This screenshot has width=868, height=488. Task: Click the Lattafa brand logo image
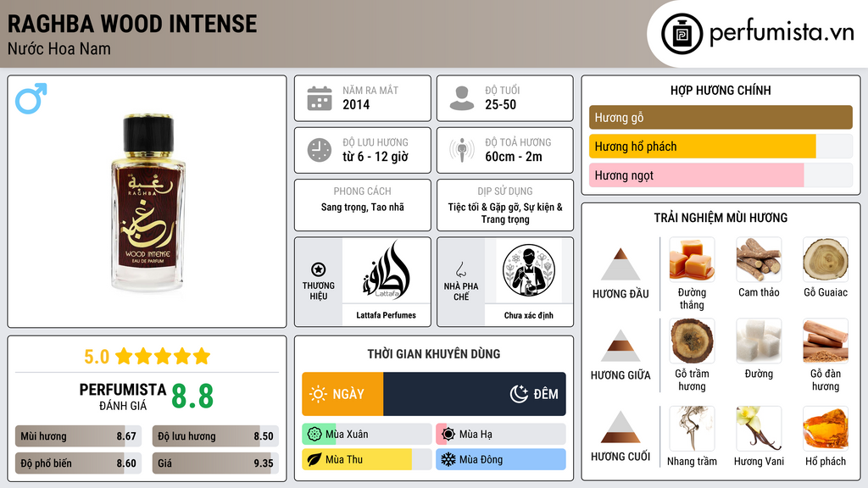point(387,270)
